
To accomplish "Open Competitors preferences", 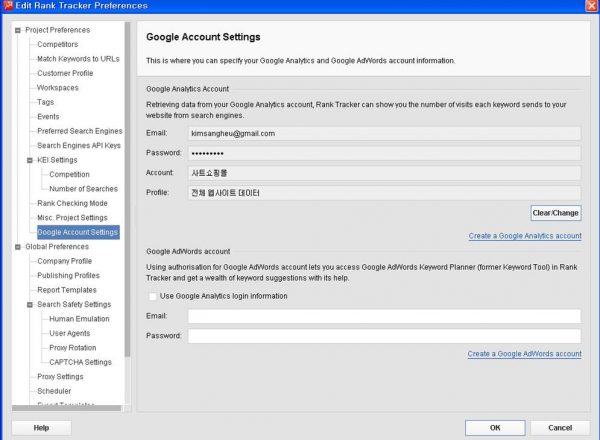I will [57, 44].
